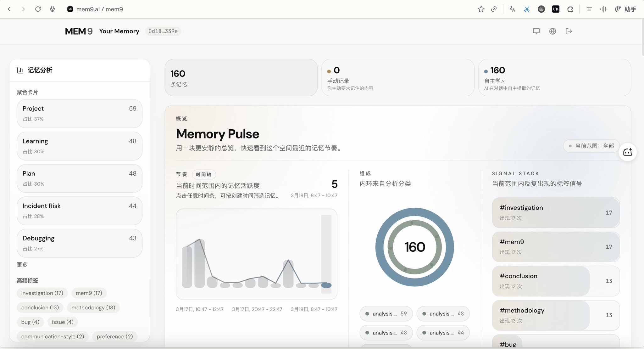Open the globe language icon
This screenshot has height=349, width=644.
coord(552,31)
